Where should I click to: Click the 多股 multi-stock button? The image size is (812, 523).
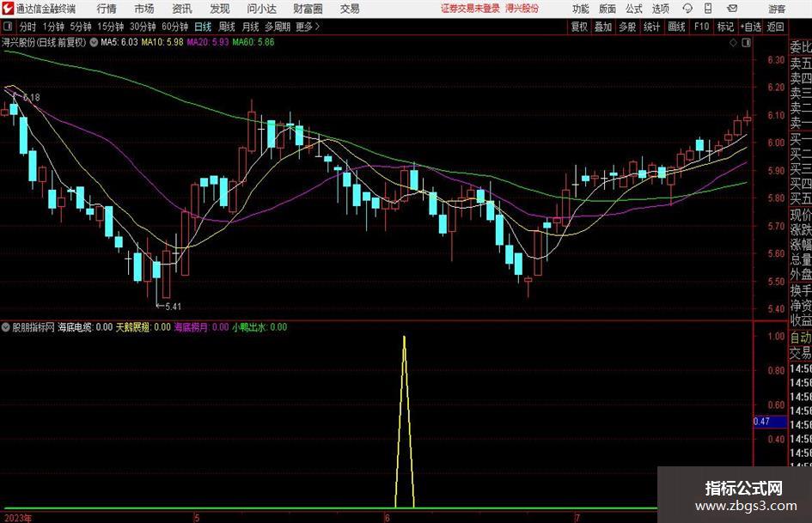[627, 27]
